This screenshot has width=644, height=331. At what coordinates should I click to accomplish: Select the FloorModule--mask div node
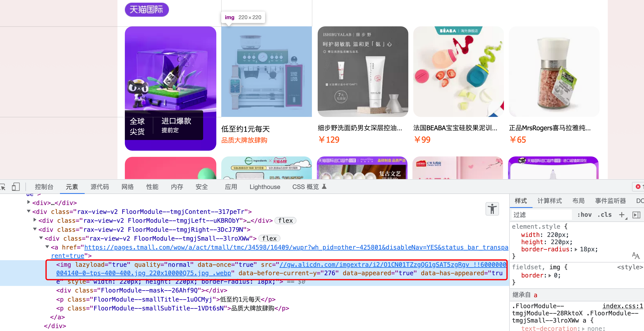142,290
